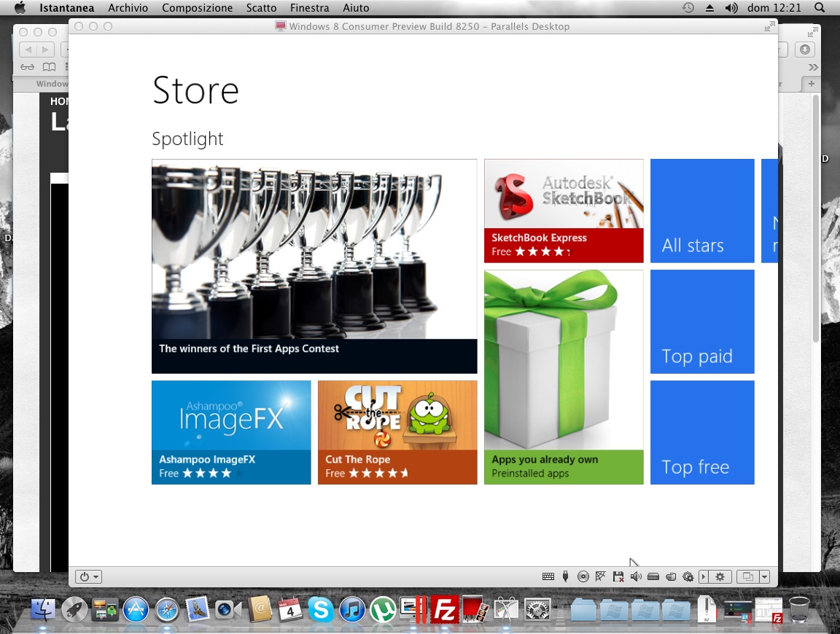
Task: Expand the Safari bookmarks bar overflow chevron
Action: 813,67
